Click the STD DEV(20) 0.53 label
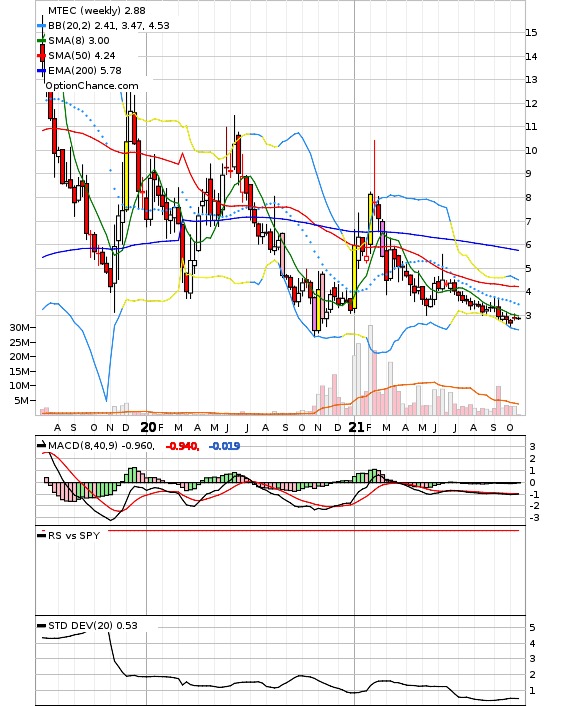This screenshot has height=706, width=566. click(x=93, y=625)
